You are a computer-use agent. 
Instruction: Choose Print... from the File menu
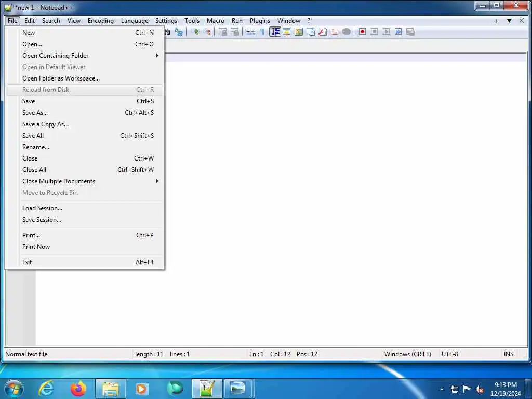85,235
